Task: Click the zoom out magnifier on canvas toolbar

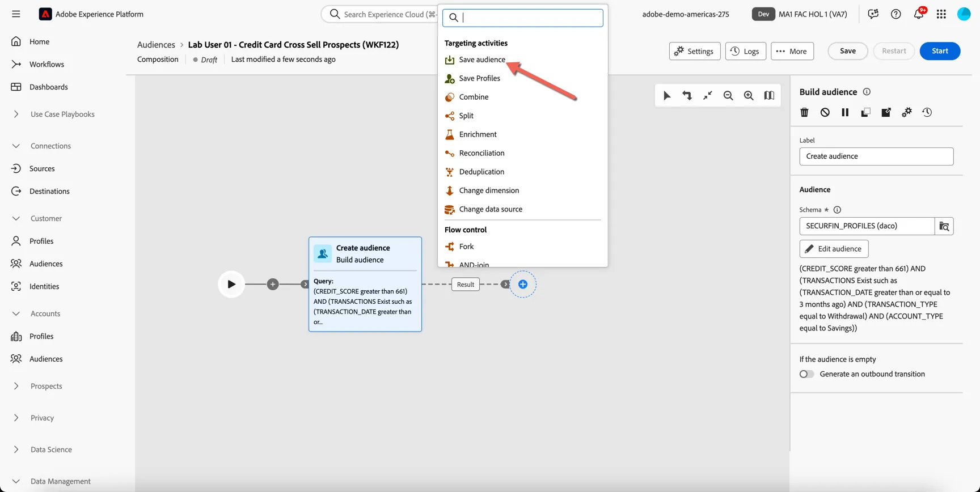Action: 728,96
